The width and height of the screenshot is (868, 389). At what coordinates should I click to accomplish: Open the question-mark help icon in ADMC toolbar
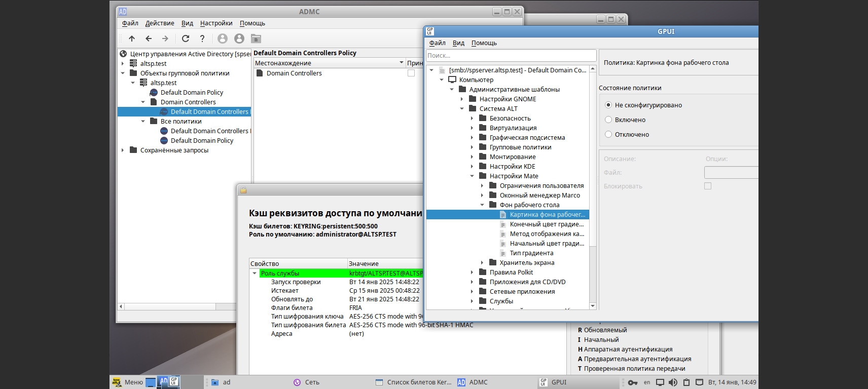(x=202, y=38)
